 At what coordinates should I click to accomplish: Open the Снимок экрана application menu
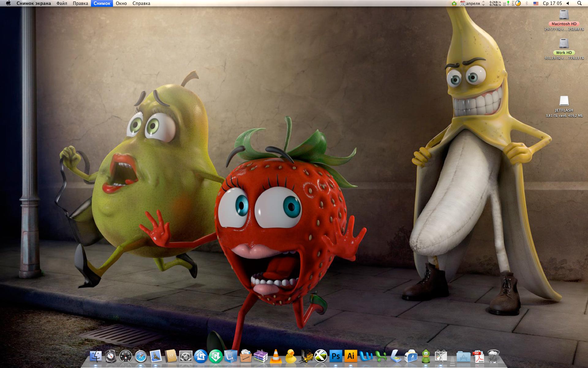[x=34, y=3]
